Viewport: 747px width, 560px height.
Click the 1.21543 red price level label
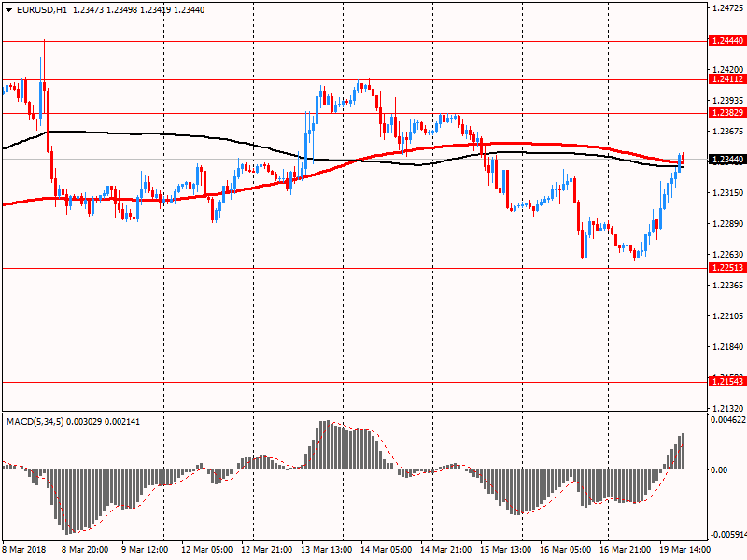727,382
